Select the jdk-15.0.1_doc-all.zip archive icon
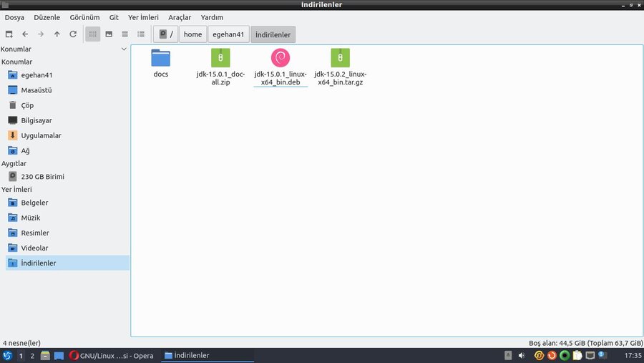The width and height of the screenshot is (644, 363). coord(220,57)
